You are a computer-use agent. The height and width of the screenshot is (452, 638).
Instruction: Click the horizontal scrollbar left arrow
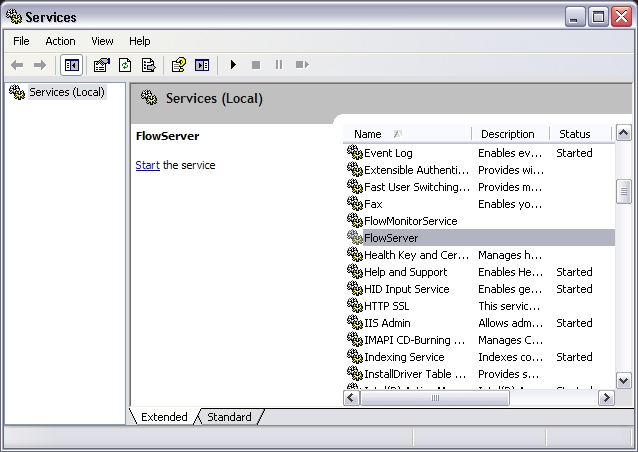point(352,397)
